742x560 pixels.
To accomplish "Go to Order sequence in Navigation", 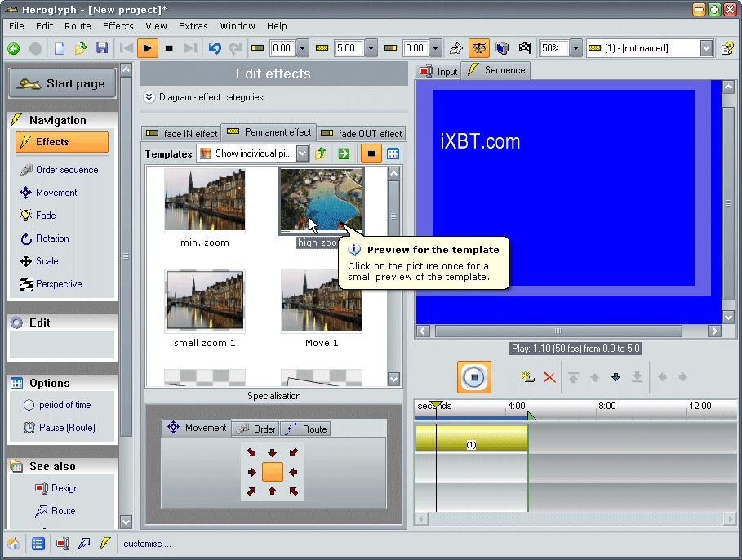I will pos(59,170).
